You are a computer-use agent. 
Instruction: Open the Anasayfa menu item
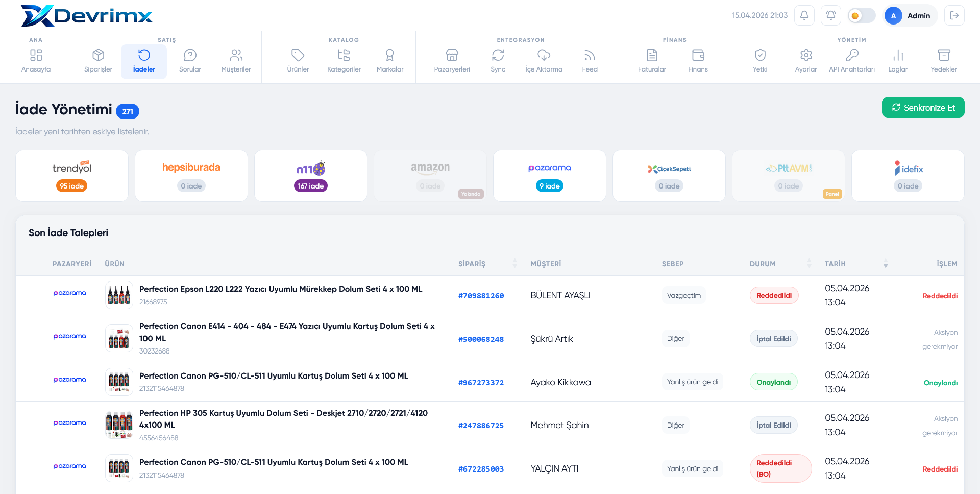[x=36, y=62]
